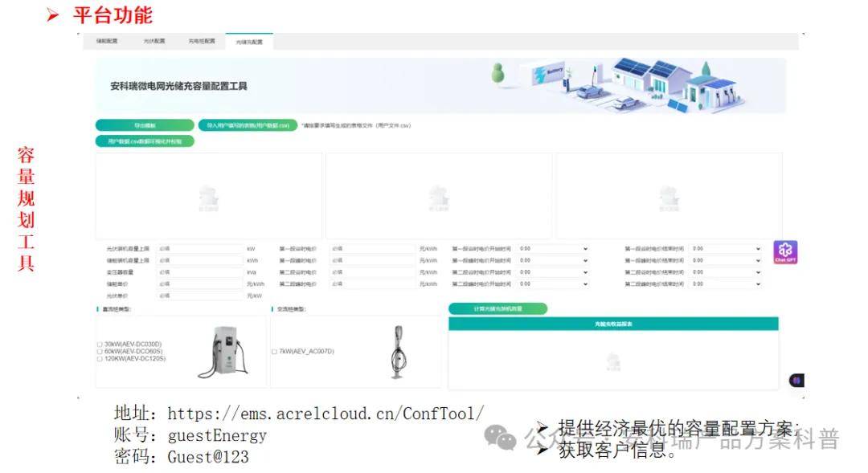Image resolution: width=868 pixels, height=473 pixels.
Task: Focus the 第一段谷时电价 price input field
Action: (373, 249)
